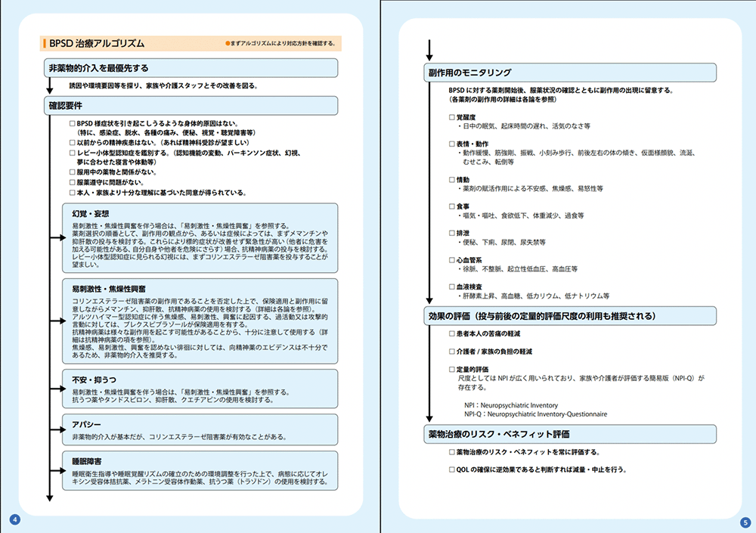
Task: Click the arrow pointing to アパシー box
Action: (58, 429)
